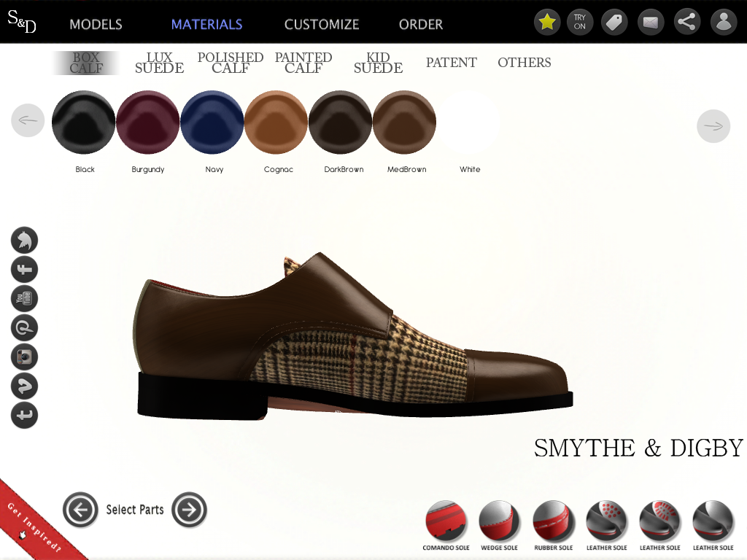Pick the Burgundy leather swatch
Screen dimensions: 747x560
(147, 122)
